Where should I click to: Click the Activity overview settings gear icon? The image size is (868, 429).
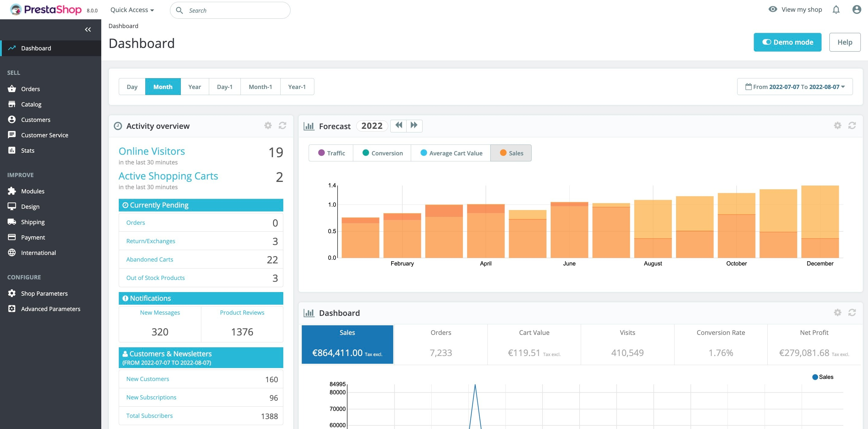click(268, 125)
